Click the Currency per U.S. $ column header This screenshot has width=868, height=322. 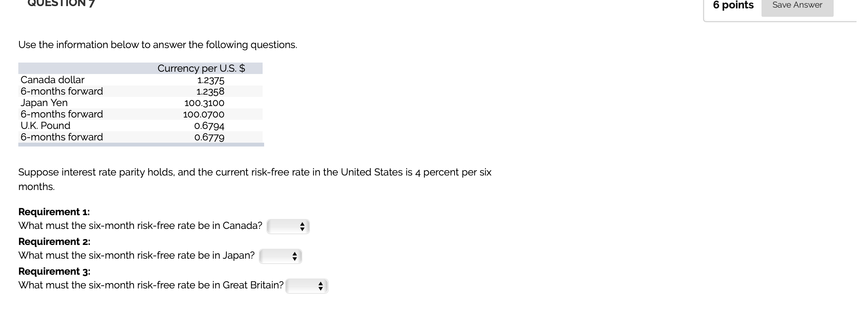point(202,68)
